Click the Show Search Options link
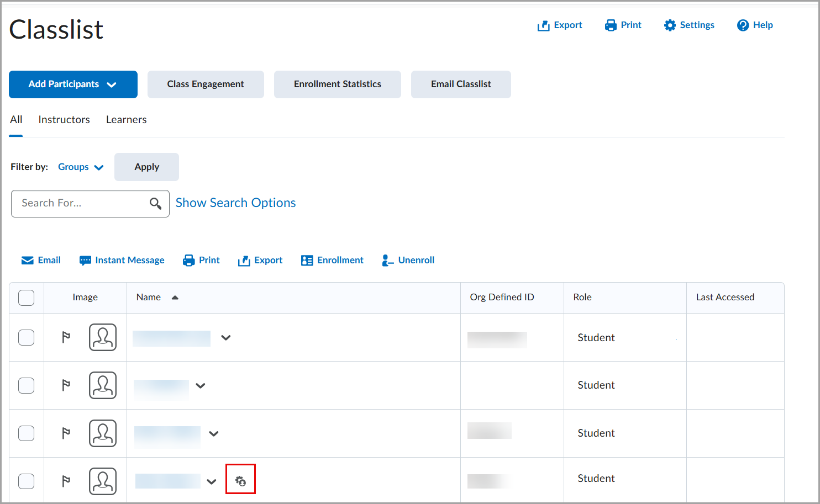 pyautogui.click(x=235, y=203)
